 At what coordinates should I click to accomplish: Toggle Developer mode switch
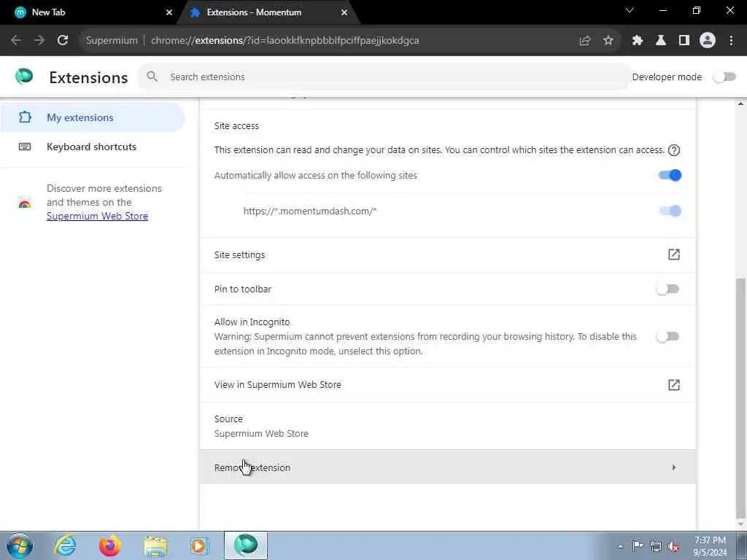click(724, 77)
